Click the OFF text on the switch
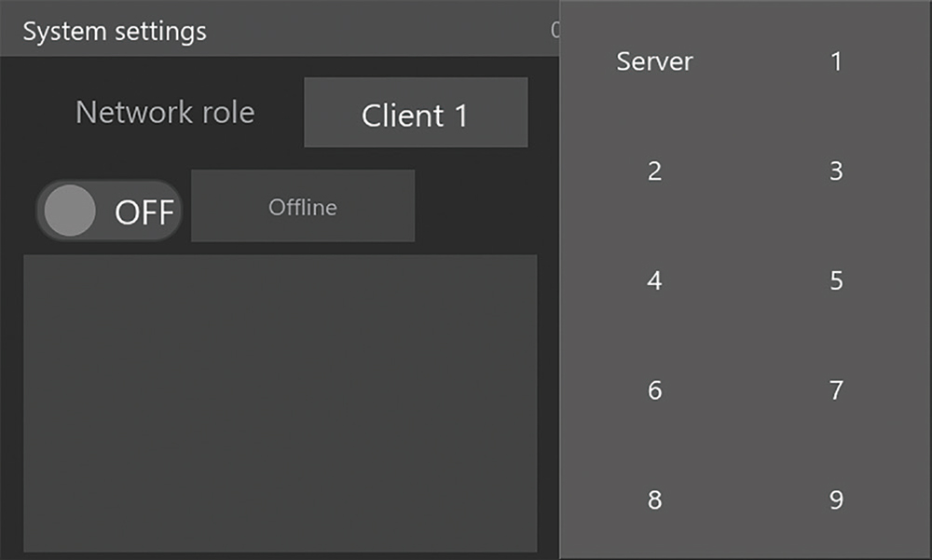Viewport: 932px width, 560px height. (x=144, y=212)
